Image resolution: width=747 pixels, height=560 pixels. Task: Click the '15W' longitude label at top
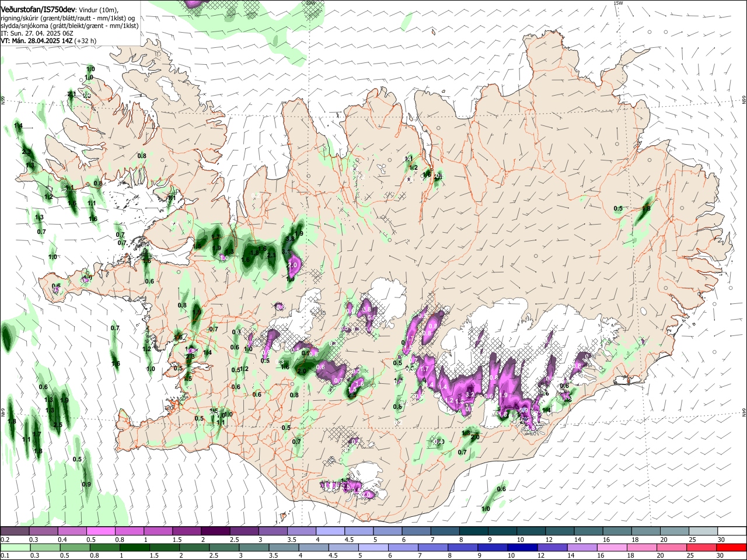pos(619,3)
